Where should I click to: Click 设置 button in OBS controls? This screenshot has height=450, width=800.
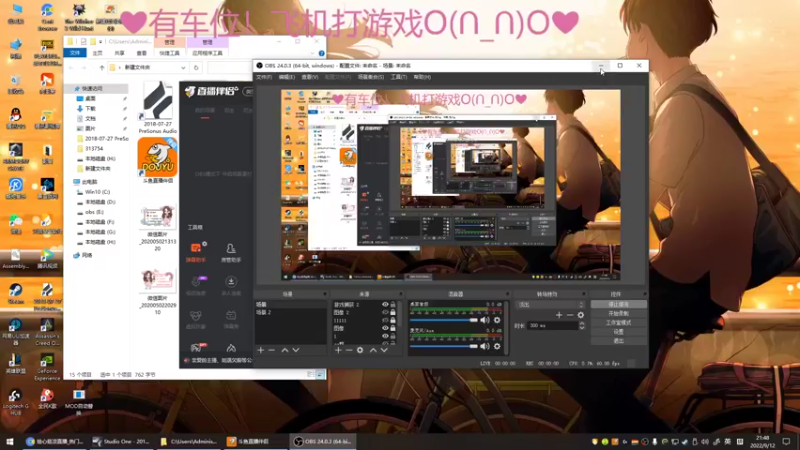point(618,332)
